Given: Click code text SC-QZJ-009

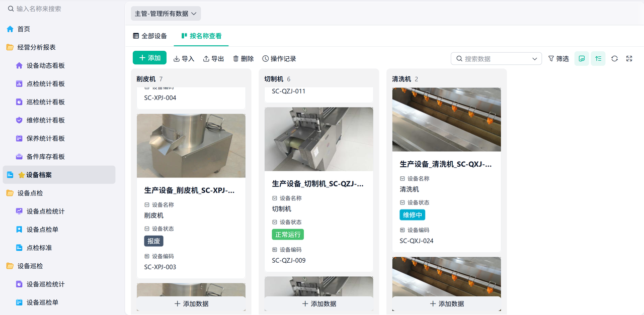Looking at the screenshot, I should tap(289, 261).
